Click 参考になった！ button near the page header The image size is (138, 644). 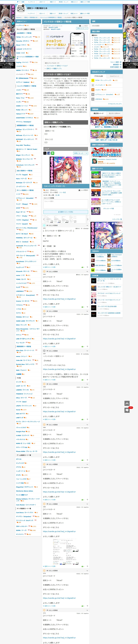[x=82, y=28]
